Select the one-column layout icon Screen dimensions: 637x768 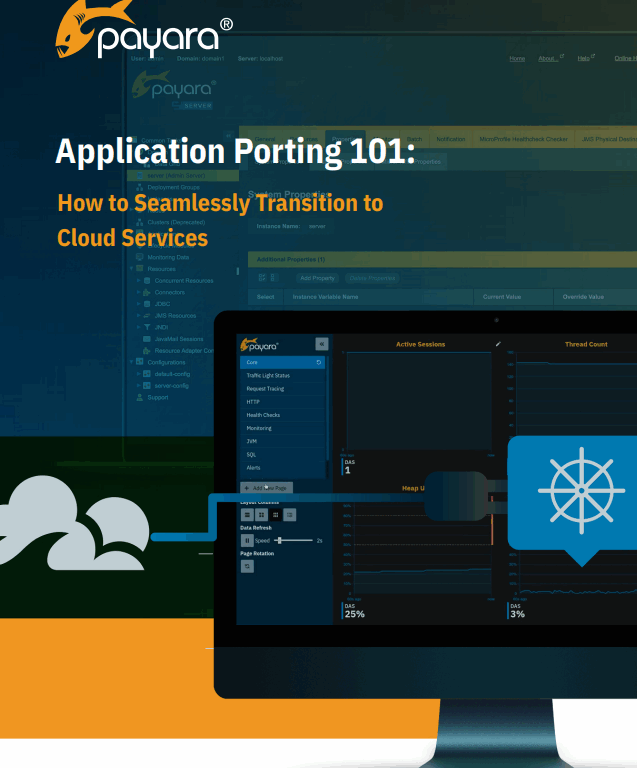pyautogui.click(x=247, y=514)
